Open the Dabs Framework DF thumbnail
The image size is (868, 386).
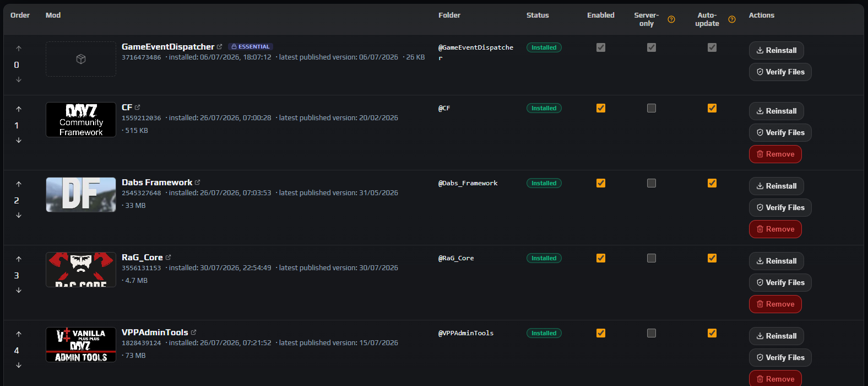pos(81,195)
